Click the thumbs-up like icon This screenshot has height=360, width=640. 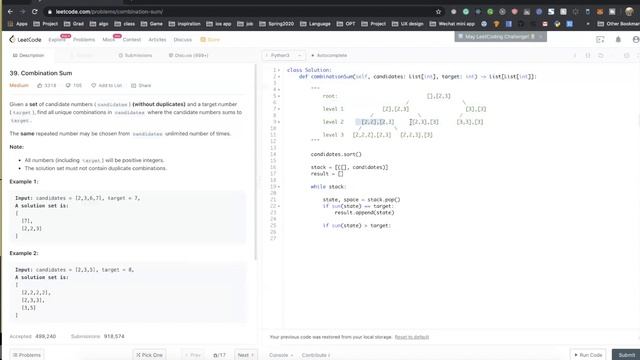tap(40, 86)
